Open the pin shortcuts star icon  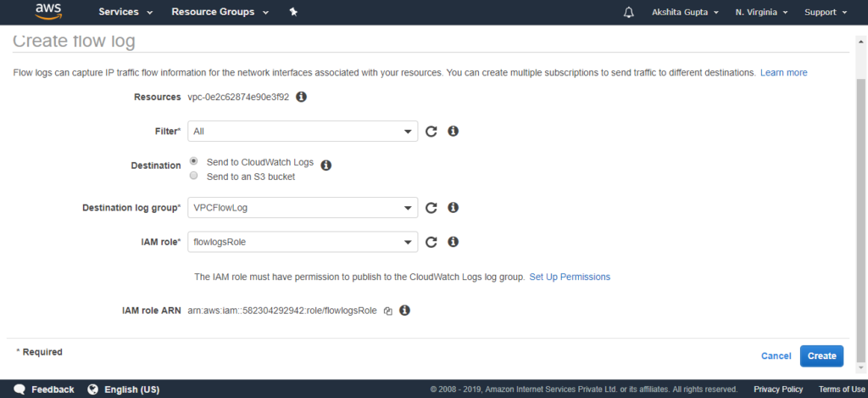[x=293, y=12]
